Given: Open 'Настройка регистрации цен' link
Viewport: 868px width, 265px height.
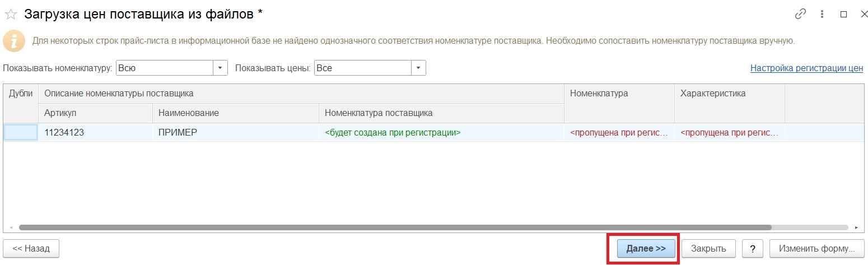Looking at the screenshot, I should (806, 68).
